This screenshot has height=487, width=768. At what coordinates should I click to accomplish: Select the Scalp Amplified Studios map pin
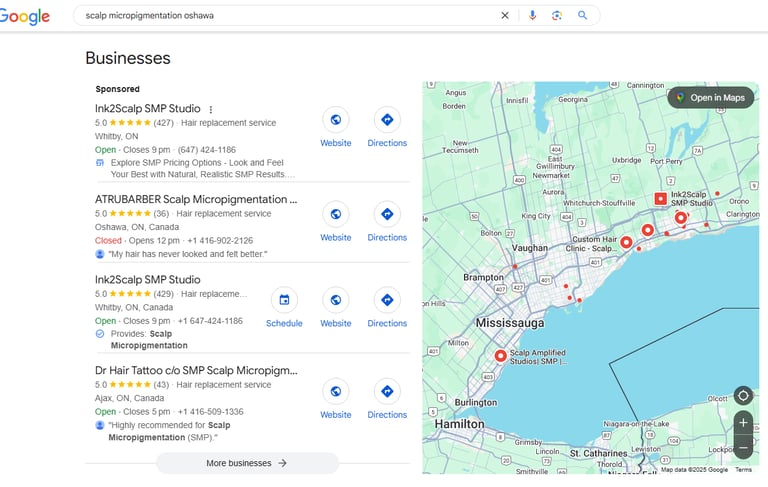(501, 356)
